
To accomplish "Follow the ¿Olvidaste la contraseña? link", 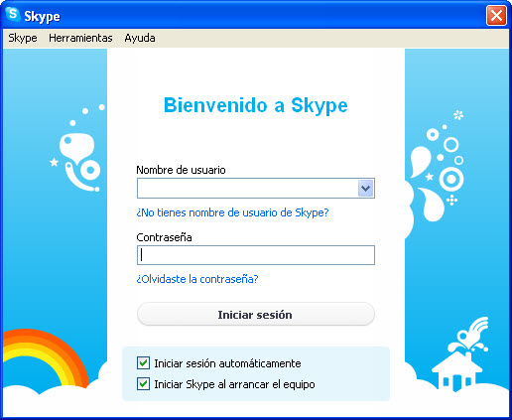I will coord(197,279).
